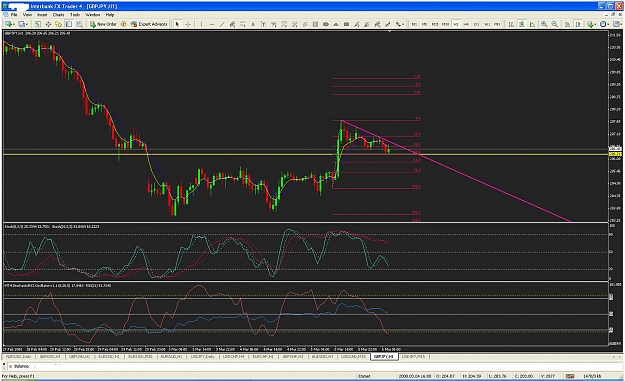625x381 pixels.
Task: Switch to the EURUSD,M30 chart tab
Action: [x=140, y=356]
